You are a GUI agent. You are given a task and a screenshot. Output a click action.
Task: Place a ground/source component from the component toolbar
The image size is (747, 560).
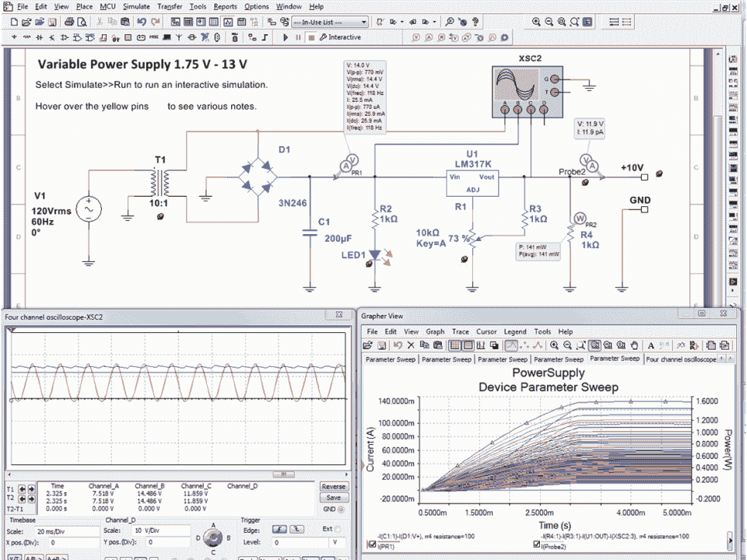[14, 37]
